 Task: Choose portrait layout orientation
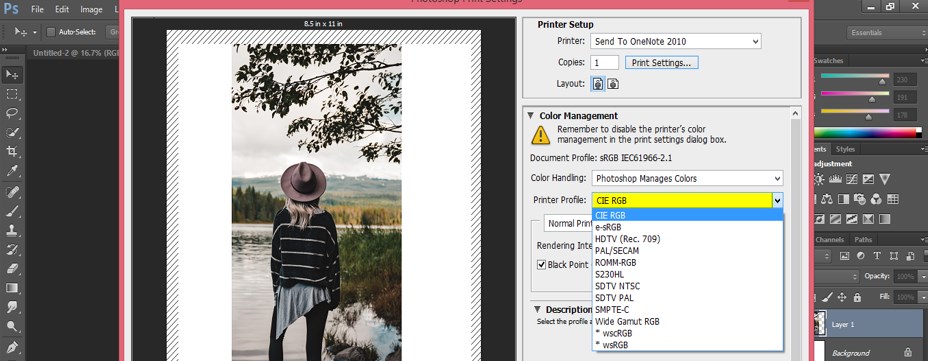coord(598,84)
